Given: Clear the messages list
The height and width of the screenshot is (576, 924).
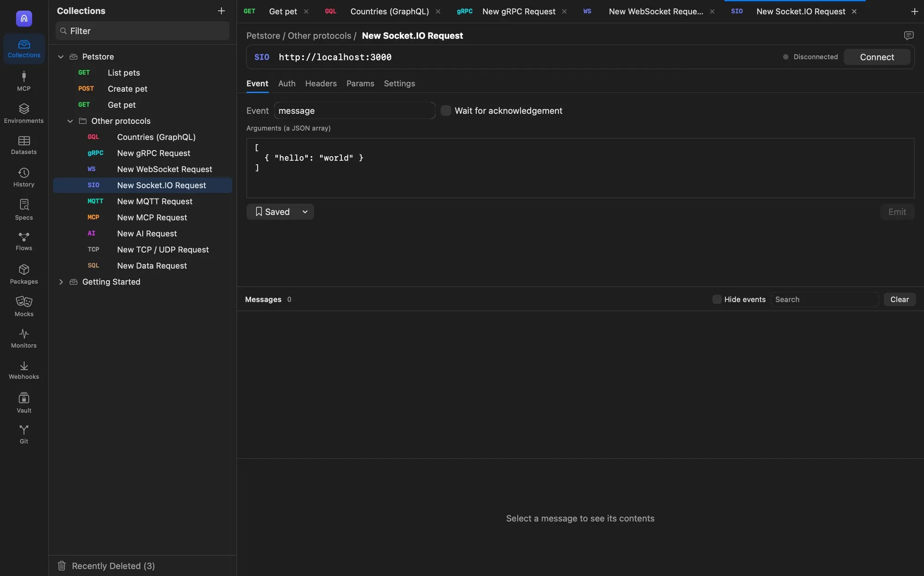Looking at the screenshot, I should coord(900,300).
